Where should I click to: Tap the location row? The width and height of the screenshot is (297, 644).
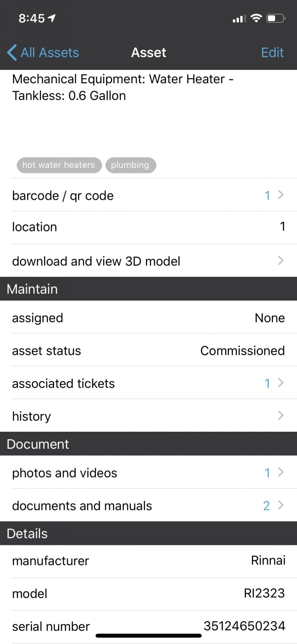pos(148,227)
